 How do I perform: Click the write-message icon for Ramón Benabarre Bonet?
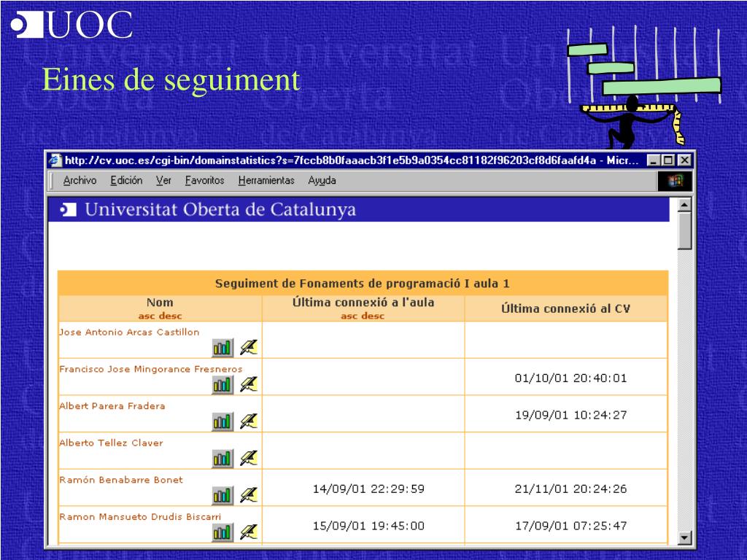coord(248,495)
